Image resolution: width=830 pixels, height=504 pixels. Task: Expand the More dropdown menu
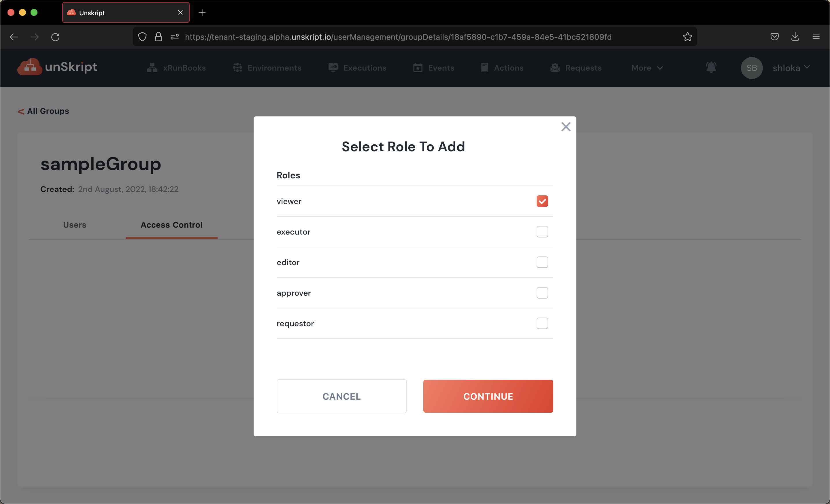coord(647,68)
